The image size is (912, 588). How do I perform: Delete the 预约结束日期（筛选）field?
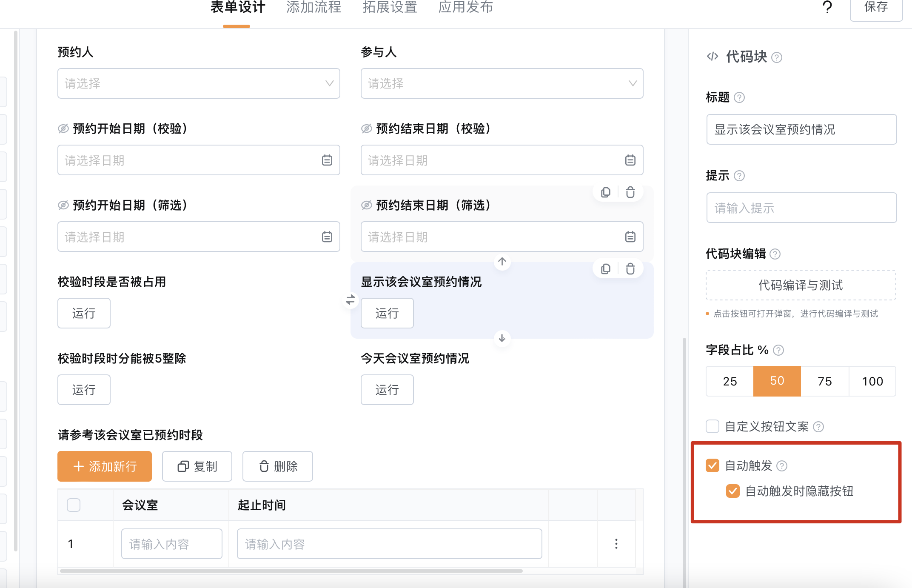(630, 192)
